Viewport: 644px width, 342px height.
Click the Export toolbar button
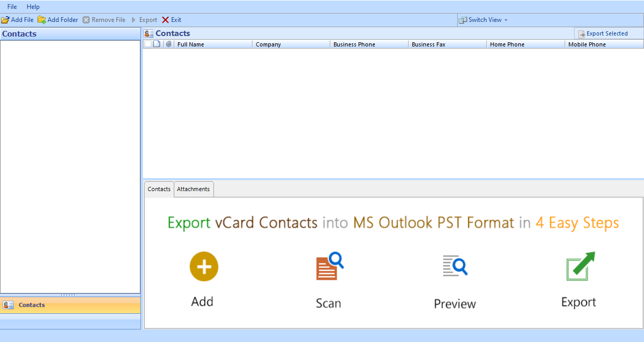pos(144,20)
